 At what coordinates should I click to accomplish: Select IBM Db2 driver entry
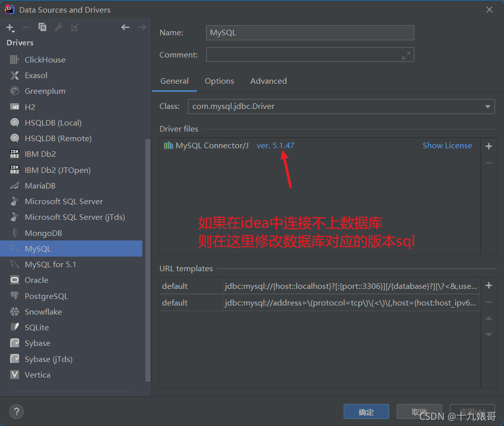click(71, 154)
